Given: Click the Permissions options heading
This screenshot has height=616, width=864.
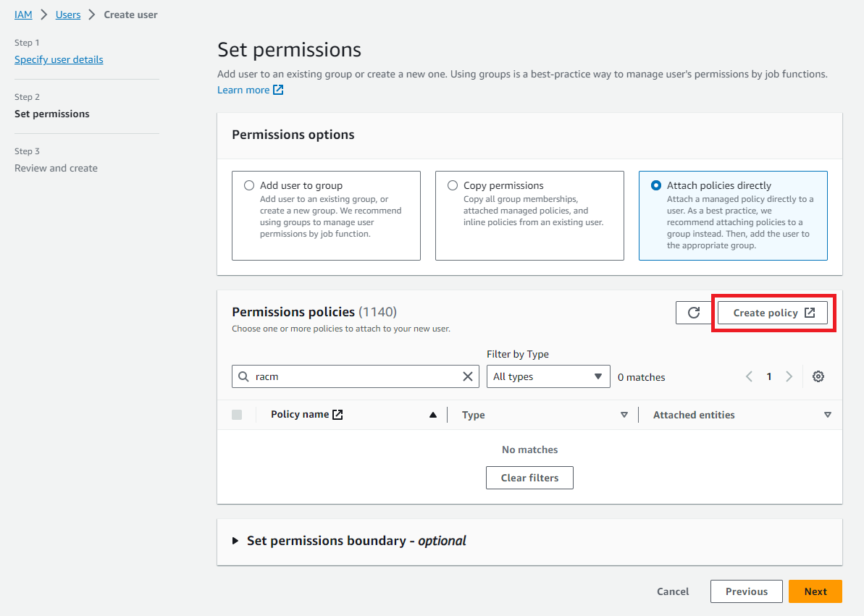Looking at the screenshot, I should click(x=293, y=135).
